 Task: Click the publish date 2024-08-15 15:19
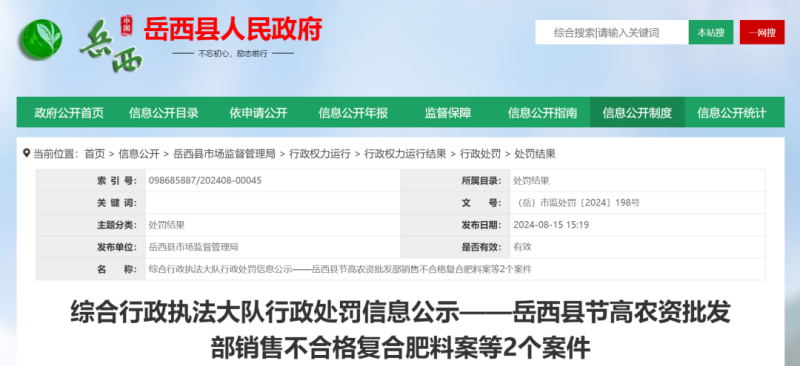(x=552, y=225)
